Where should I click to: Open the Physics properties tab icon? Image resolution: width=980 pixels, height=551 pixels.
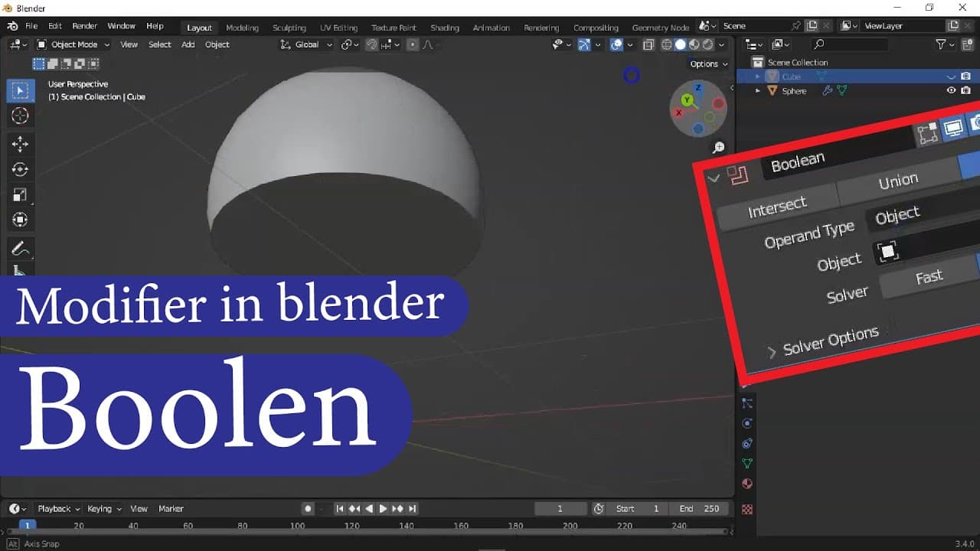(x=747, y=423)
